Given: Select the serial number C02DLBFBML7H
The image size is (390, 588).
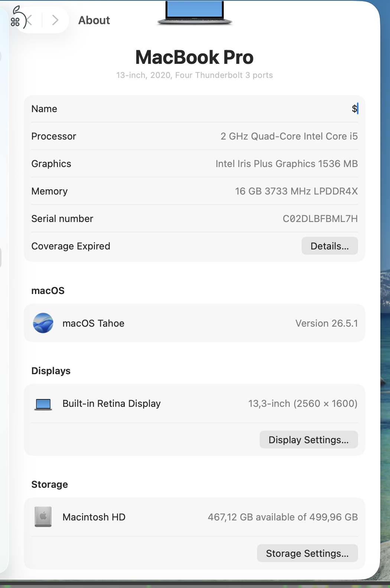Looking at the screenshot, I should click(320, 219).
